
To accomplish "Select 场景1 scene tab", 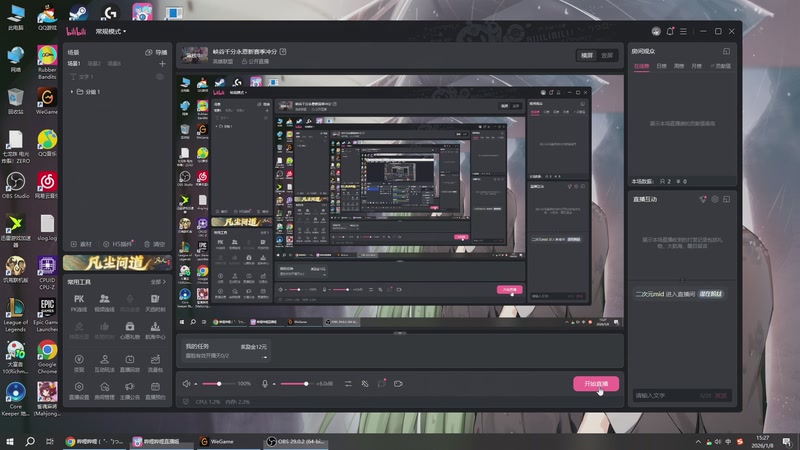I will click(x=74, y=64).
